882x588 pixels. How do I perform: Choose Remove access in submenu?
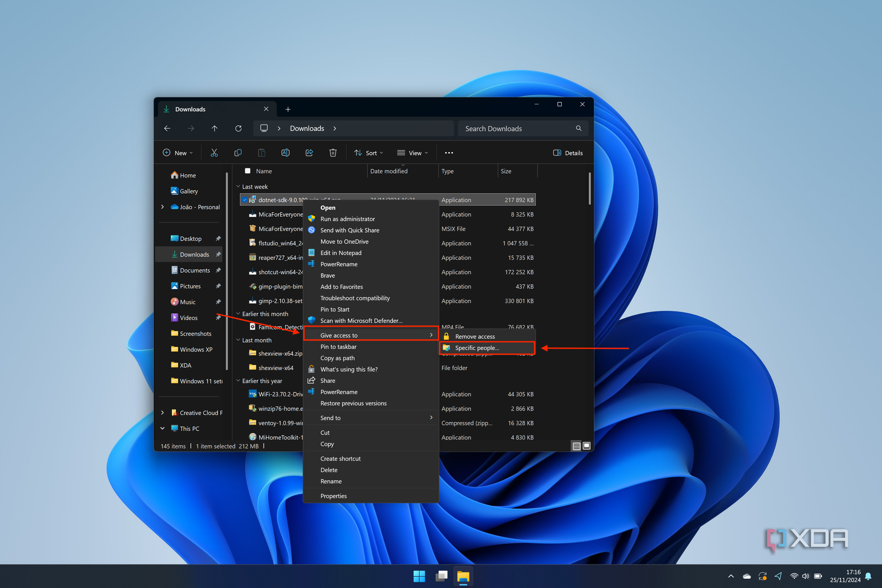487,337
